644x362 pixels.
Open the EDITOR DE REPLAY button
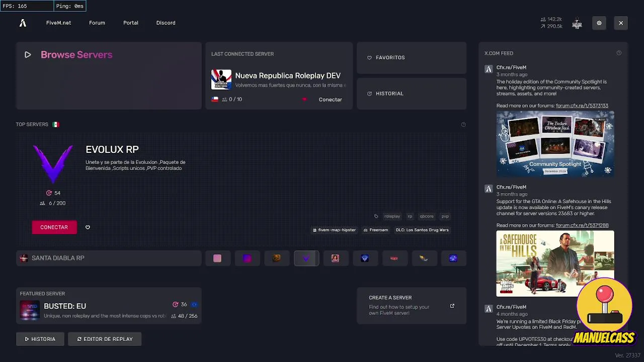(105, 339)
